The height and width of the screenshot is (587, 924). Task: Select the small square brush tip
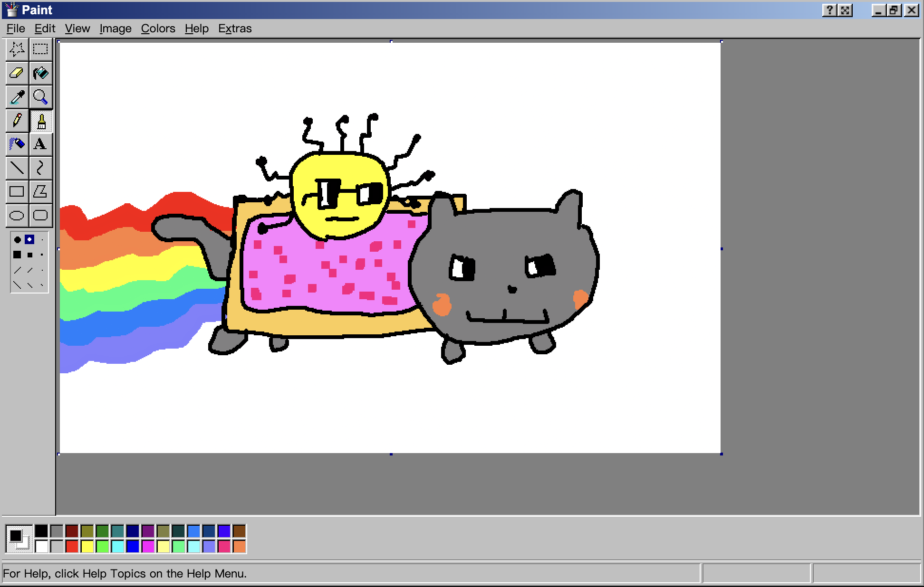coord(42,255)
